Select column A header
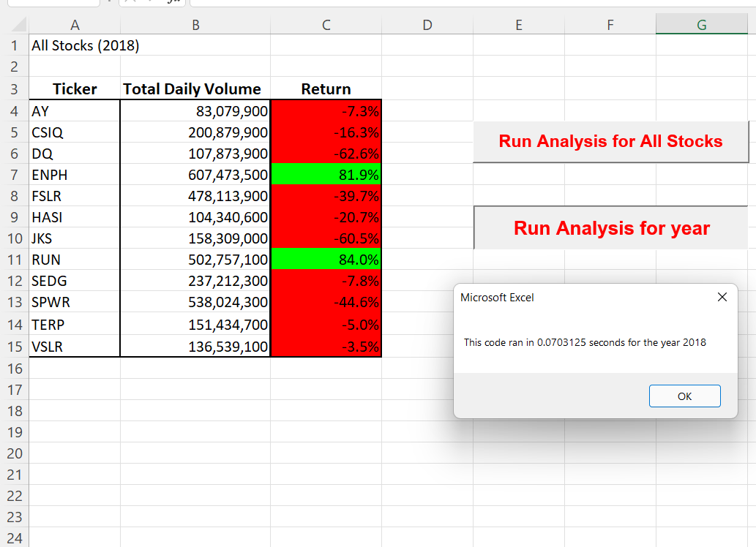The height and width of the screenshot is (547, 756). 75,25
